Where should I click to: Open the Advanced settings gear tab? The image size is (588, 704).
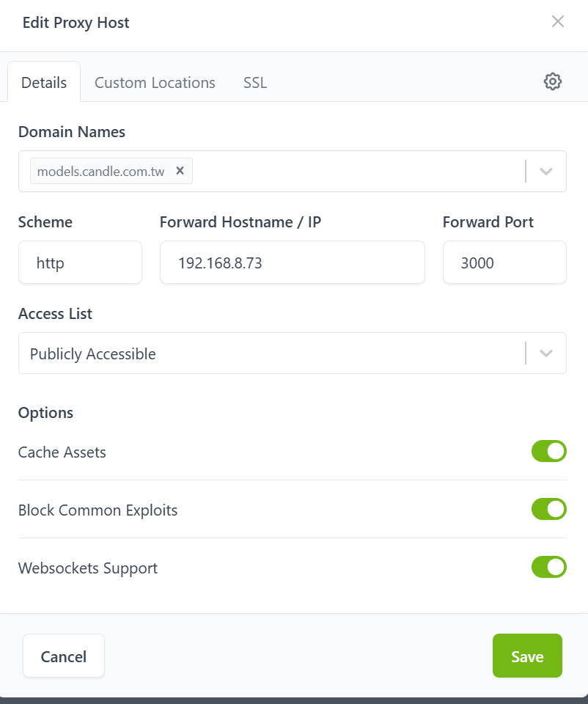pyautogui.click(x=552, y=81)
